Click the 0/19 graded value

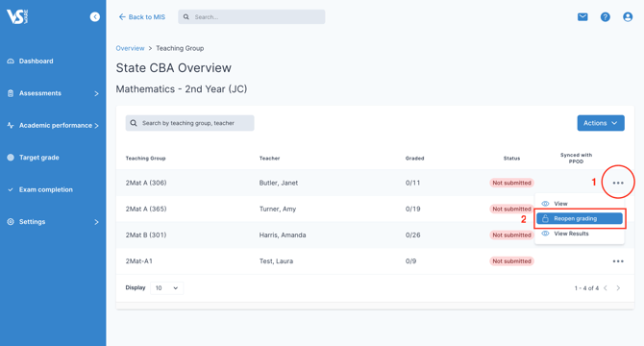412,209
